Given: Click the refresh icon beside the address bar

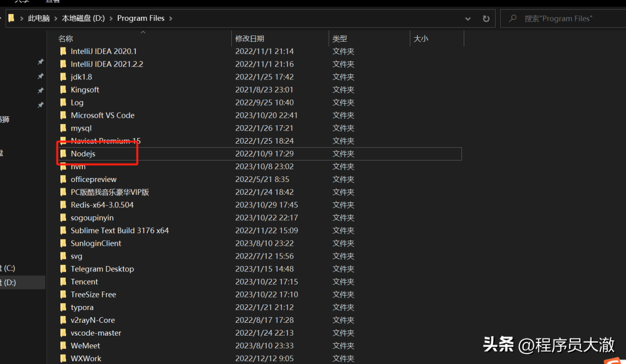Looking at the screenshot, I should pos(486,19).
